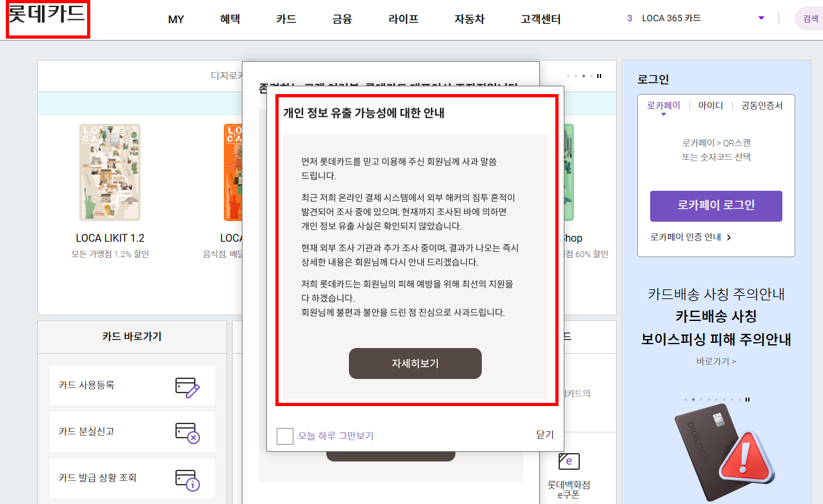This screenshot has width=823, height=504.
Task: Click the LOCA 365 카드 ranking text
Action: [x=671, y=18]
